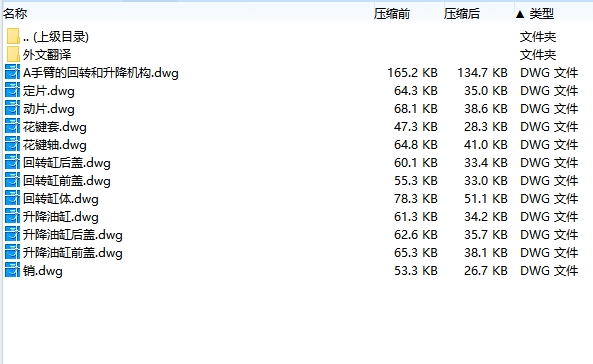This screenshot has height=364, width=593.
Task: Click the 61.3 KB size value
Action: [416, 216]
